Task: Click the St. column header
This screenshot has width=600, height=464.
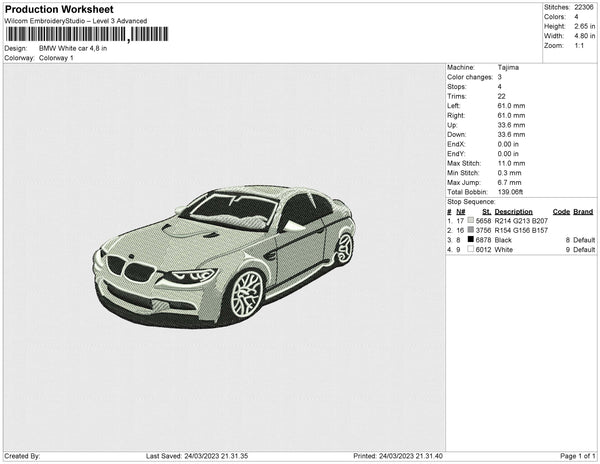Action: [486, 211]
